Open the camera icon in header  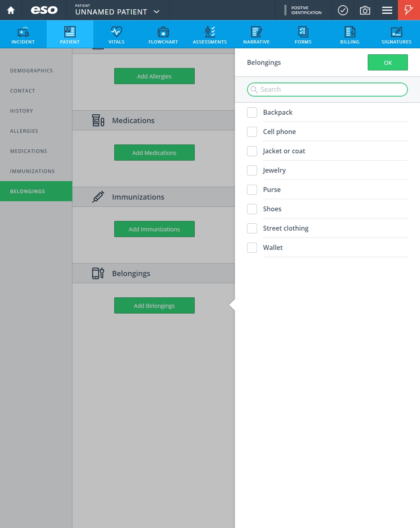[x=365, y=10]
